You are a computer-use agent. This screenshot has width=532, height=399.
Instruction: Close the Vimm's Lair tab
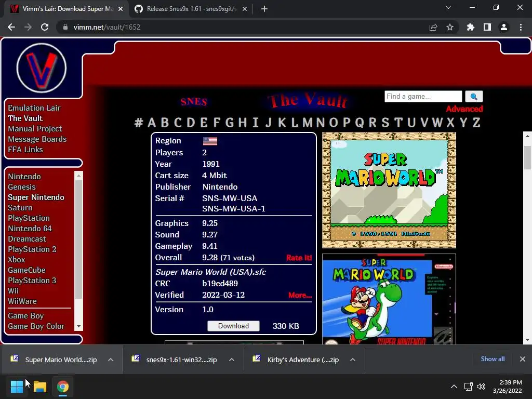[x=121, y=9]
